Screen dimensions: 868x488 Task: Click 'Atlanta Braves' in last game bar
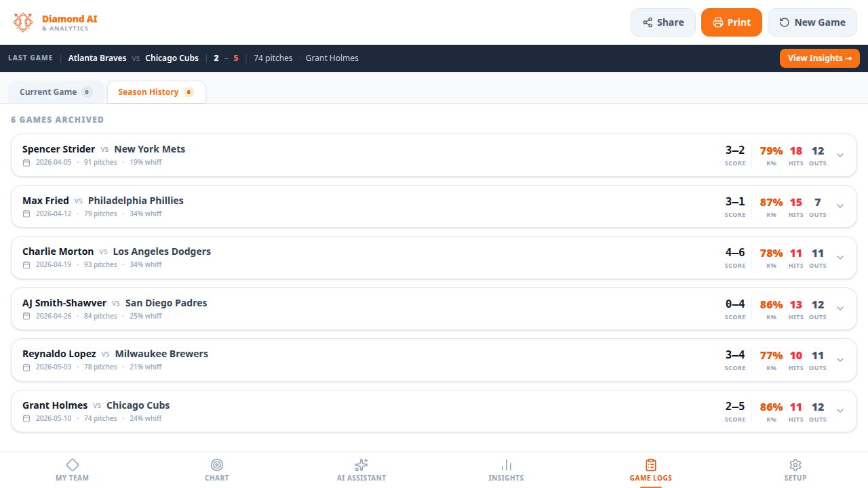click(98, 58)
